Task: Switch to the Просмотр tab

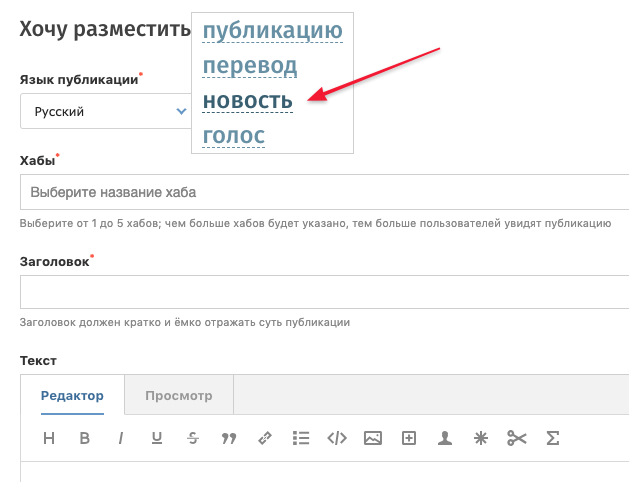Action: 179,395
